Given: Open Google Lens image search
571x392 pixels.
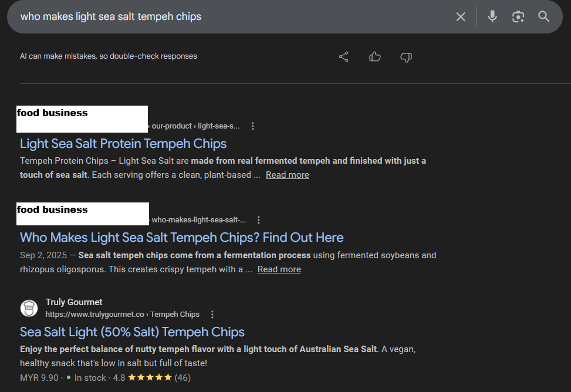Looking at the screenshot, I should 518,16.
